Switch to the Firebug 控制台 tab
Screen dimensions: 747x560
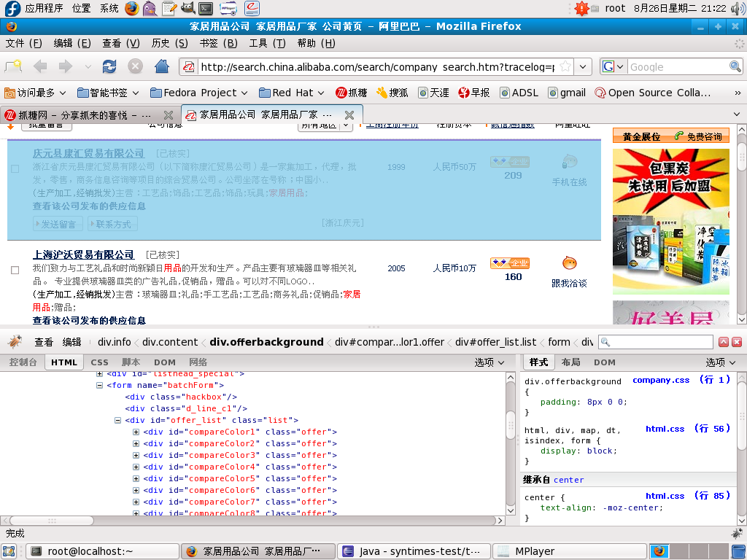point(23,362)
